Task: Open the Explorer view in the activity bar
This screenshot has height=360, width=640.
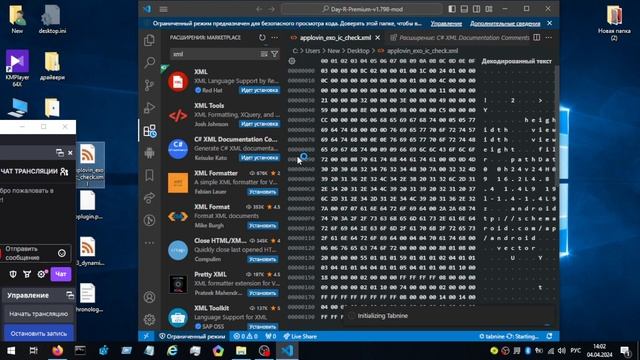Action: (149, 40)
